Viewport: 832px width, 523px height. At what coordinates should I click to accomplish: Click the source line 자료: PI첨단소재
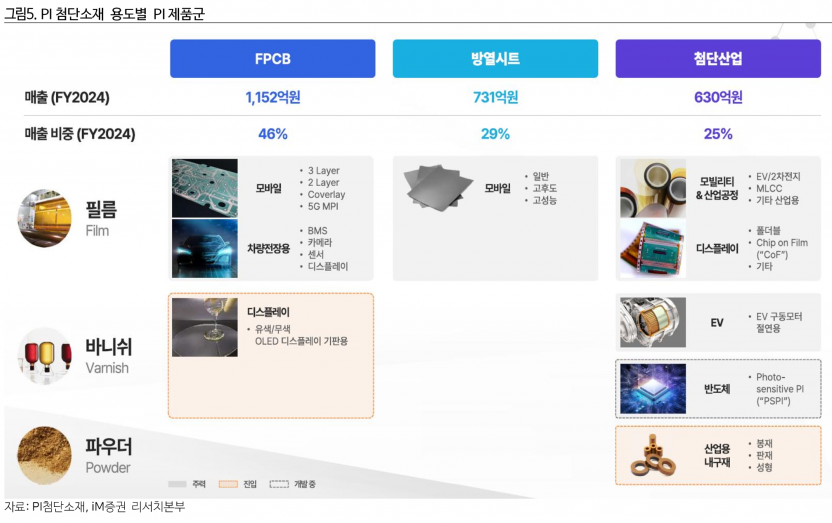(x=94, y=507)
